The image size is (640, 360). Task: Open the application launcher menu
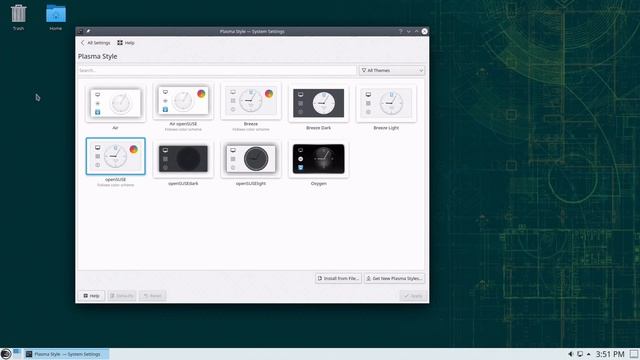click(x=6, y=354)
